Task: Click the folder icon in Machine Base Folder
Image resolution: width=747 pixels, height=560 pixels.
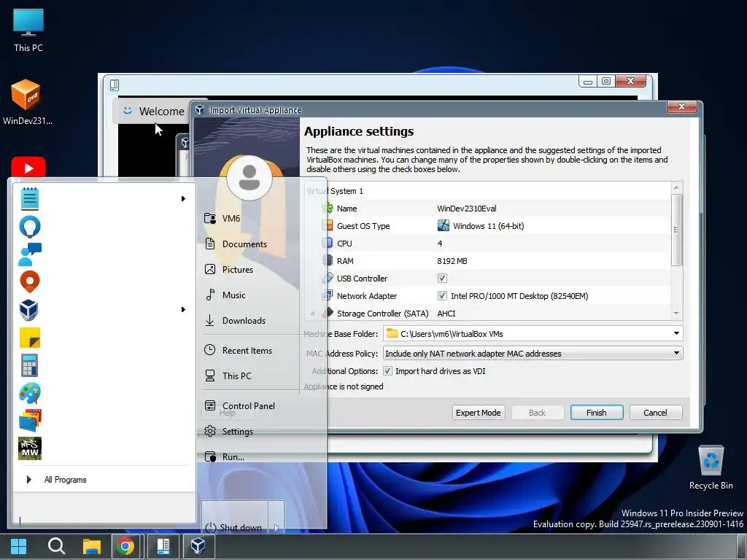Action: [392, 333]
